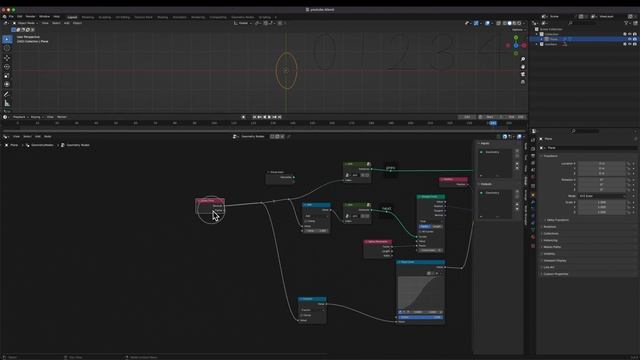
Task: Select the Annotate tool
Action: (7, 94)
